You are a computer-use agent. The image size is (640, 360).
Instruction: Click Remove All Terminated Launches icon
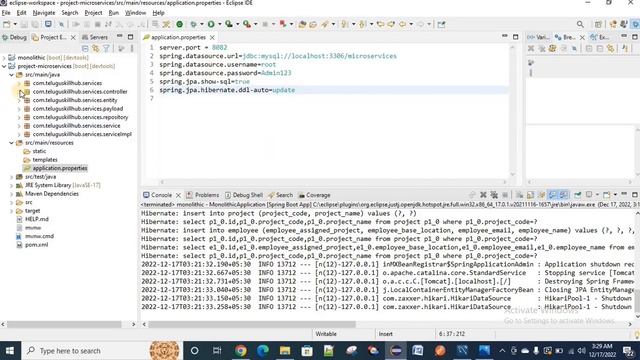tap(494, 195)
